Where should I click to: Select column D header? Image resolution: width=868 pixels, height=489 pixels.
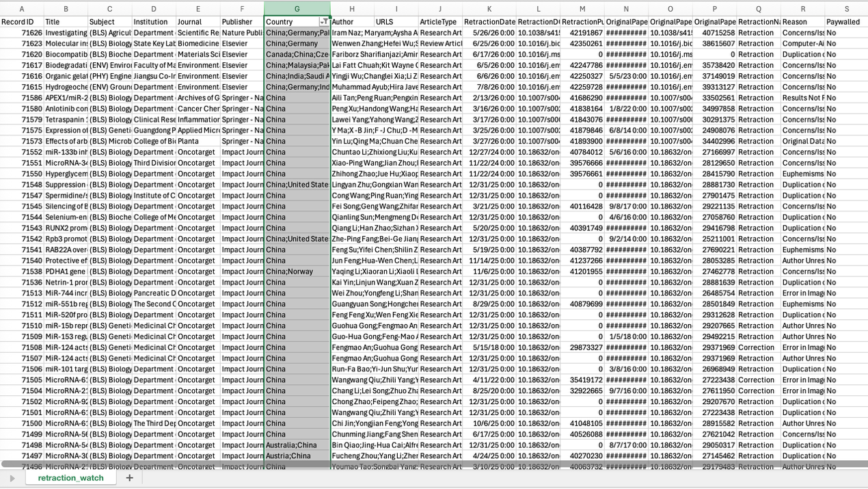tap(154, 9)
